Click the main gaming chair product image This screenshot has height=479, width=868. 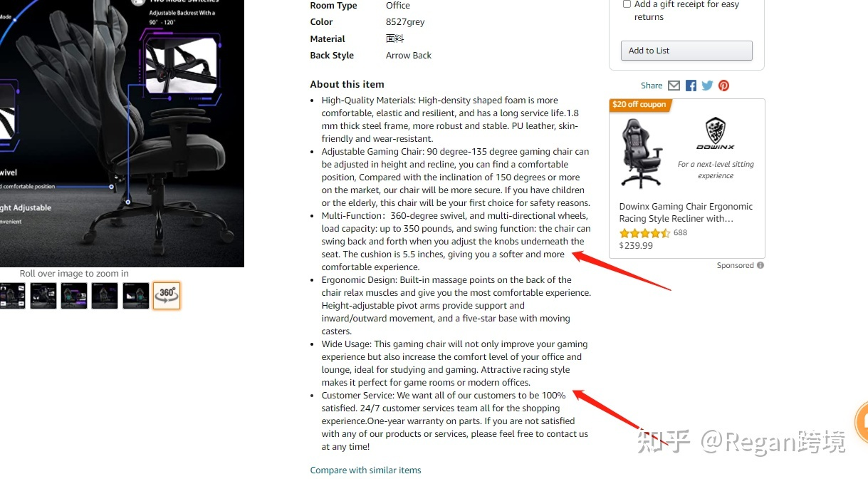(122, 133)
